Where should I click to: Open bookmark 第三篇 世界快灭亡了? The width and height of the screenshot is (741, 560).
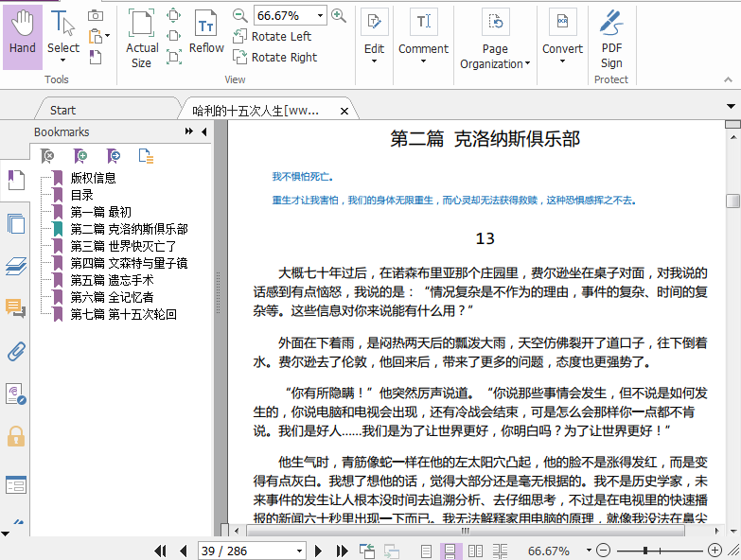click(122, 246)
